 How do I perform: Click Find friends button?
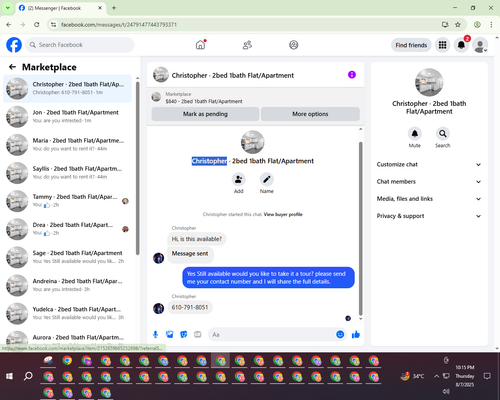coord(411,45)
